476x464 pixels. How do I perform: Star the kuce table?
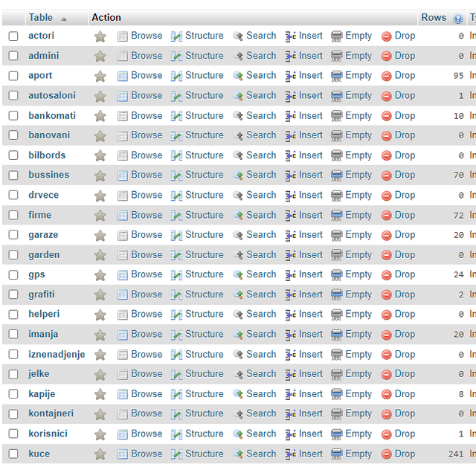pos(100,454)
